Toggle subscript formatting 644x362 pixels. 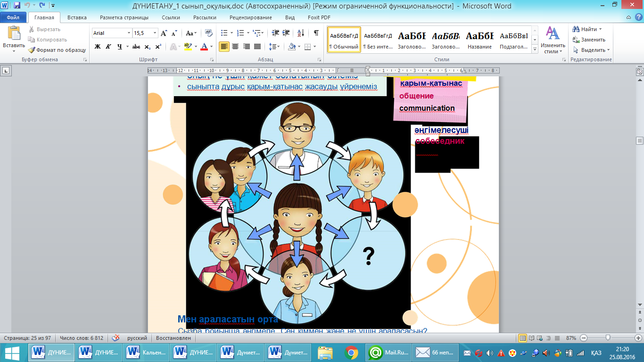[x=148, y=46]
